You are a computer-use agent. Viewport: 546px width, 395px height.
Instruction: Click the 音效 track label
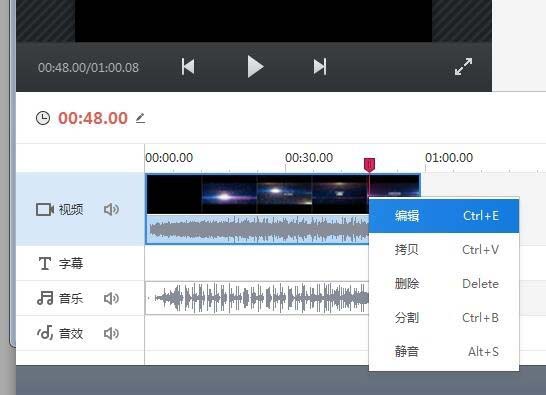pyautogui.click(x=71, y=333)
